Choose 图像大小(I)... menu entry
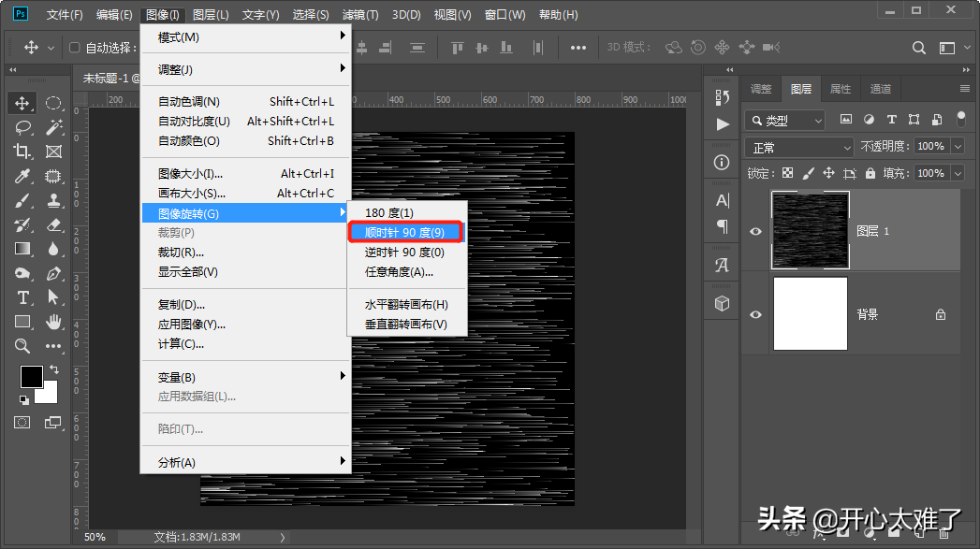Screen dimensions: 980x549 point(246,174)
